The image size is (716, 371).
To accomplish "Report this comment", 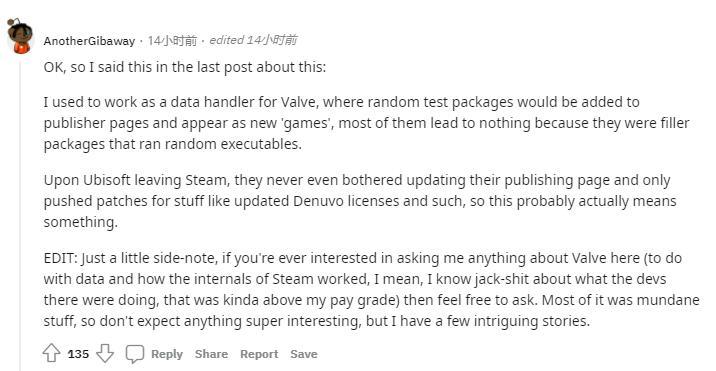I will [259, 354].
